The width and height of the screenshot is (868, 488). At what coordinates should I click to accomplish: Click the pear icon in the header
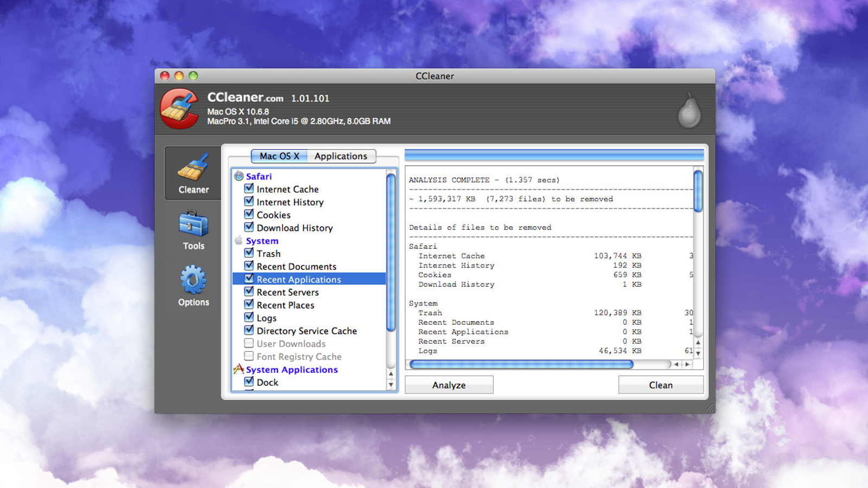(x=690, y=111)
